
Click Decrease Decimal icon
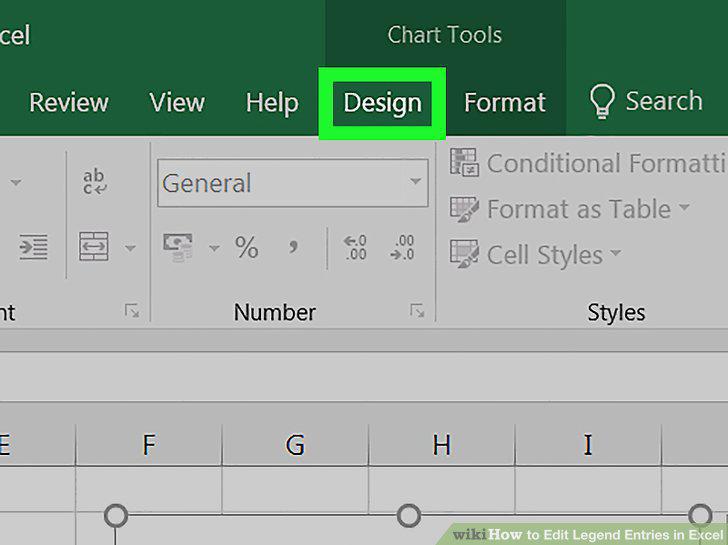(402, 247)
